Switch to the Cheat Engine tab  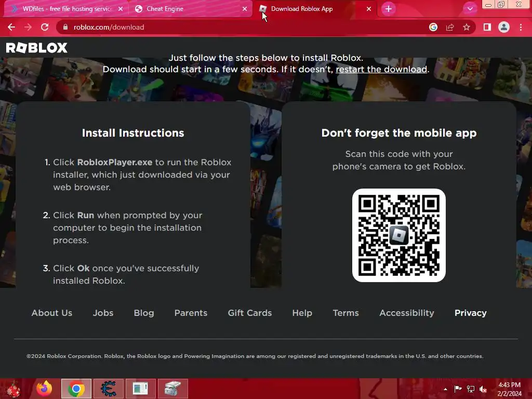tap(190, 9)
